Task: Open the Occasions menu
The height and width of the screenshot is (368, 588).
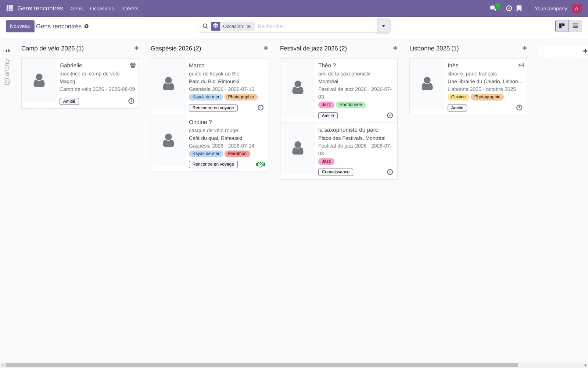Action: [102, 8]
